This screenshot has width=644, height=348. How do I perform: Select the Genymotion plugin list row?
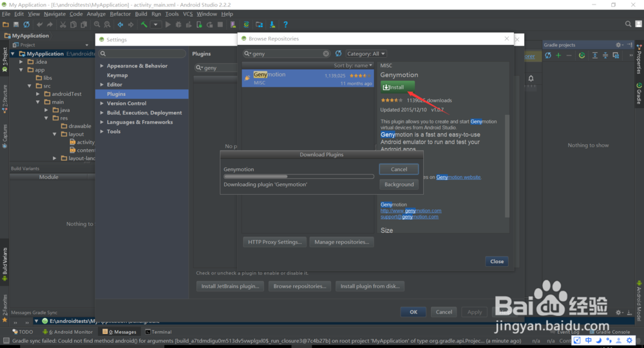click(308, 78)
